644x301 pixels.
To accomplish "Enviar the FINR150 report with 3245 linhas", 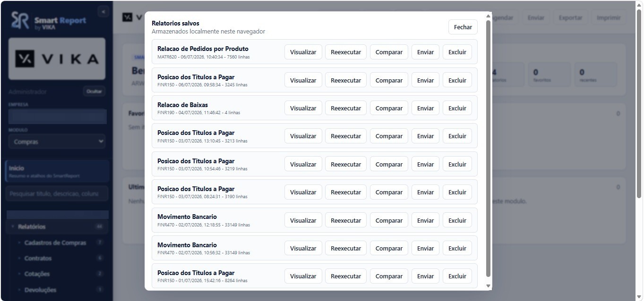I will coord(425,80).
